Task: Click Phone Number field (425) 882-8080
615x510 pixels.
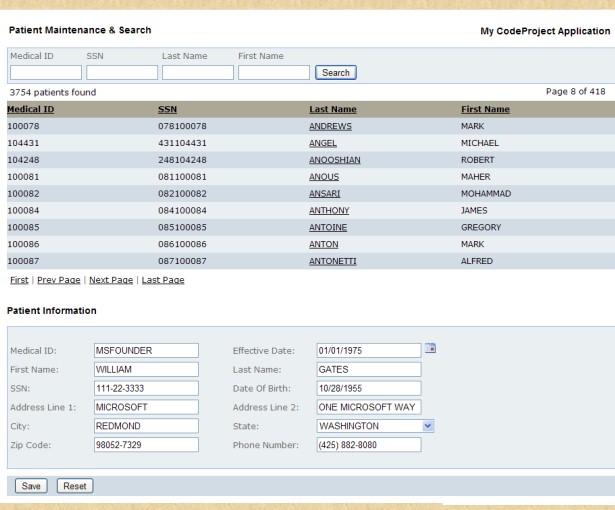Action: [369, 444]
